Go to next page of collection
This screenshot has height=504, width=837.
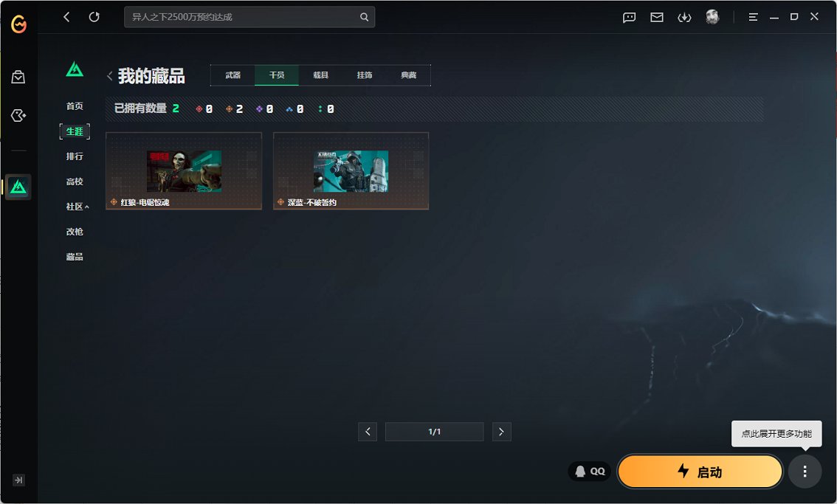click(x=501, y=432)
